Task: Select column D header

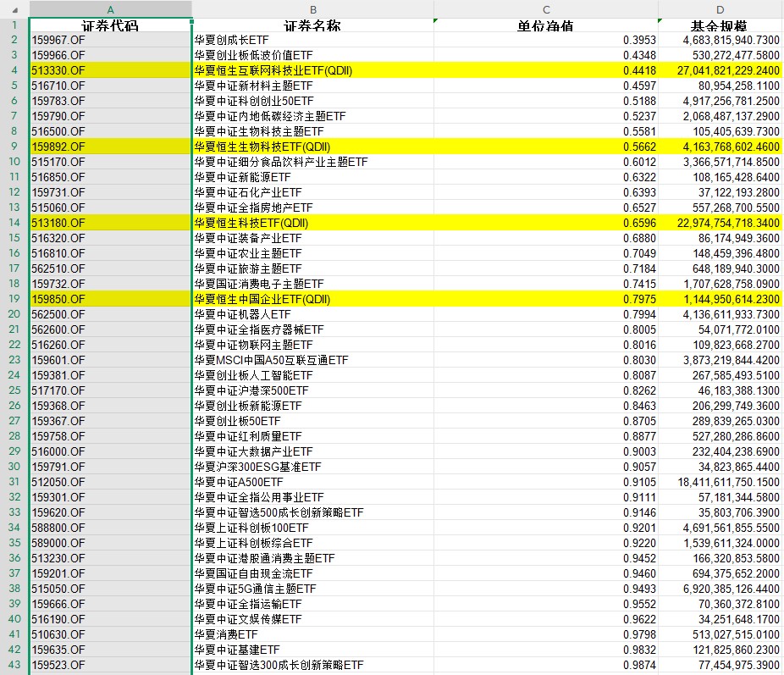Action: coord(720,9)
